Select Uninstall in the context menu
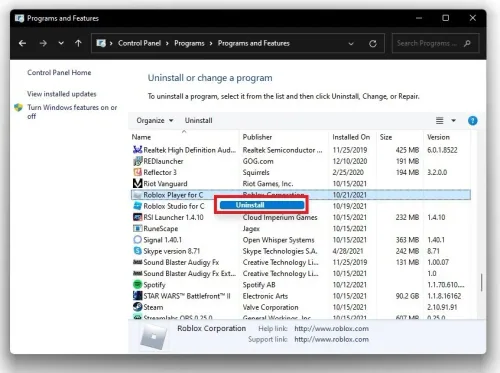The image size is (500, 373). 262,205
